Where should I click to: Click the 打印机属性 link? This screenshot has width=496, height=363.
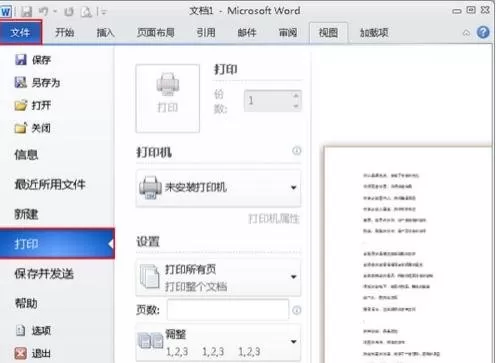coord(274,219)
